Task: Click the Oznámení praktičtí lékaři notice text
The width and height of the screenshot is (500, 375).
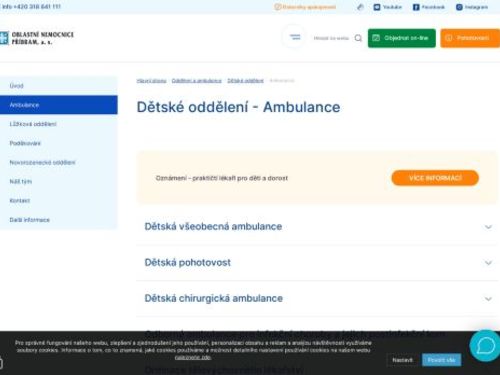Action: 222,178
